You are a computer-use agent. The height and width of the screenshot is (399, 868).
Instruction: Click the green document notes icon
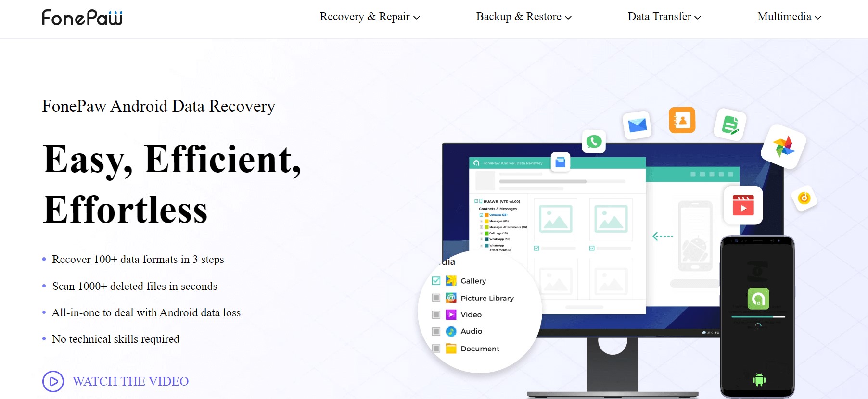click(x=730, y=125)
